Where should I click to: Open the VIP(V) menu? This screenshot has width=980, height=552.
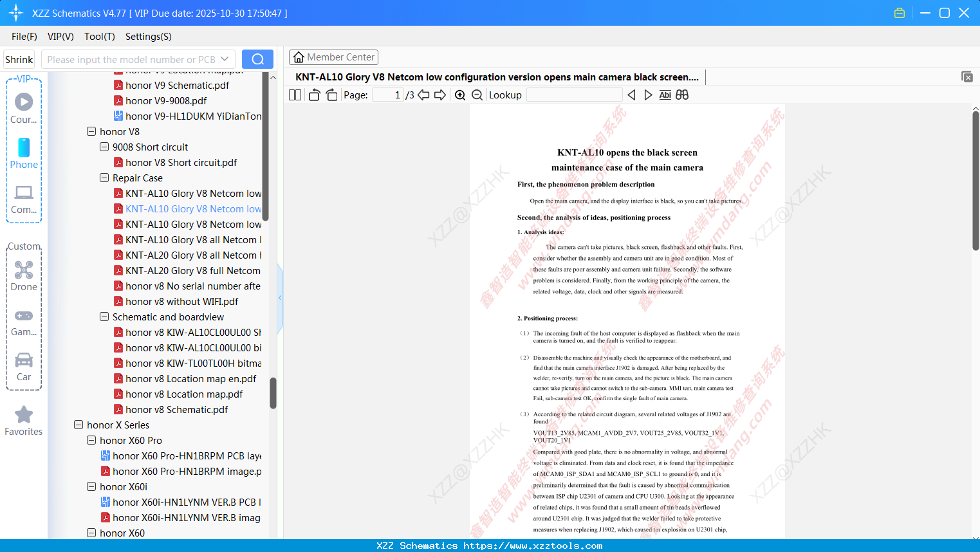pos(60,37)
